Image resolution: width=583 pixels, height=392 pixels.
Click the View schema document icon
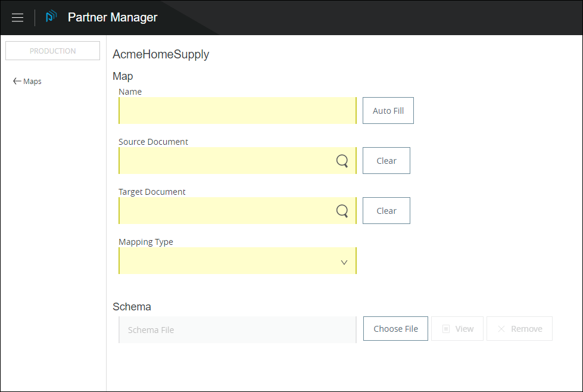[446, 329]
